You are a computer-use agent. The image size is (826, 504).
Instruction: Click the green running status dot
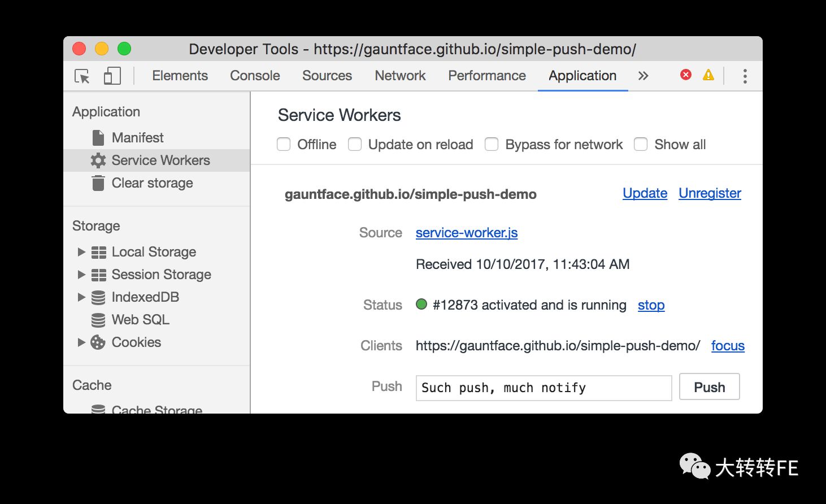[421, 304]
